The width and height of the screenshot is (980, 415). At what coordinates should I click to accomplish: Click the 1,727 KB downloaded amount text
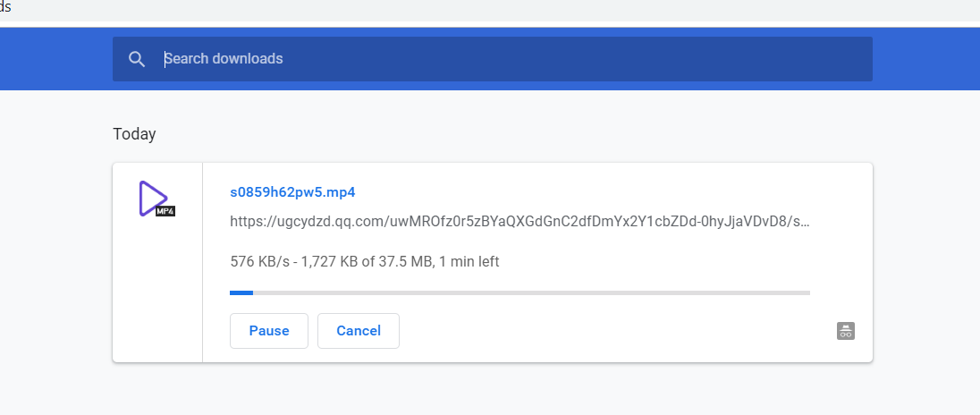[x=330, y=262]
